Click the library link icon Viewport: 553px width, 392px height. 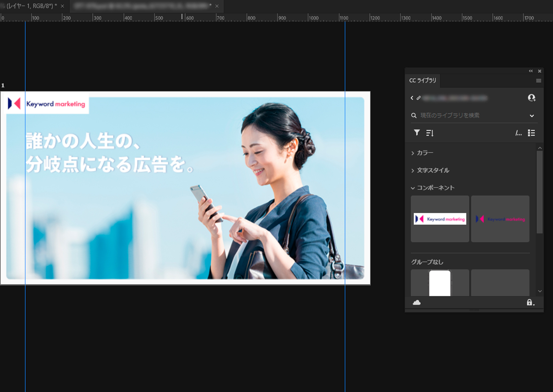(418, 98)
